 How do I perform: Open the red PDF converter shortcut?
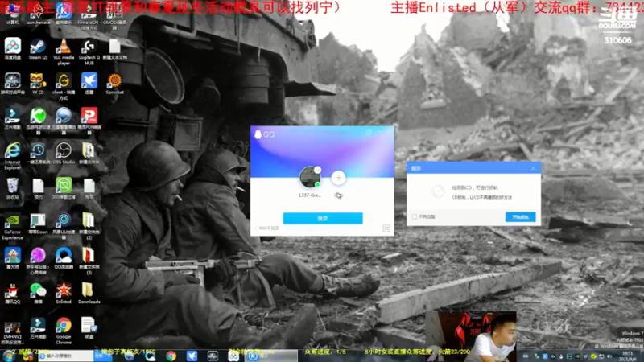click(89, 121)
